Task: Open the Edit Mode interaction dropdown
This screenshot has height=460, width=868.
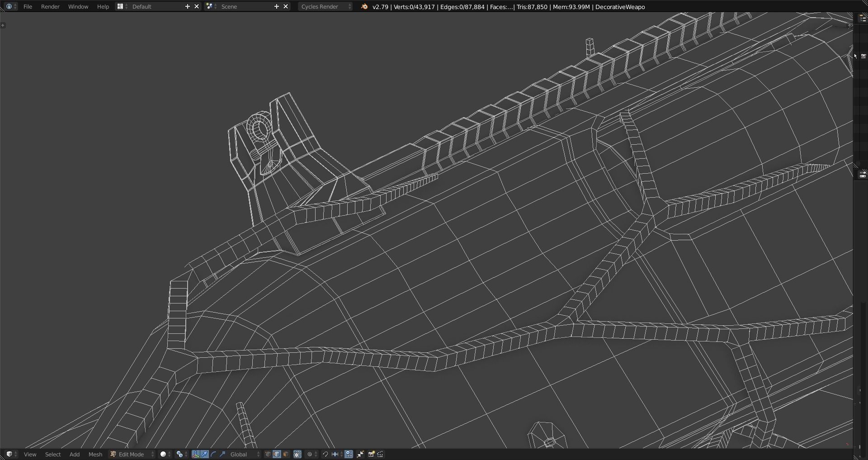Action: (132, 454)
